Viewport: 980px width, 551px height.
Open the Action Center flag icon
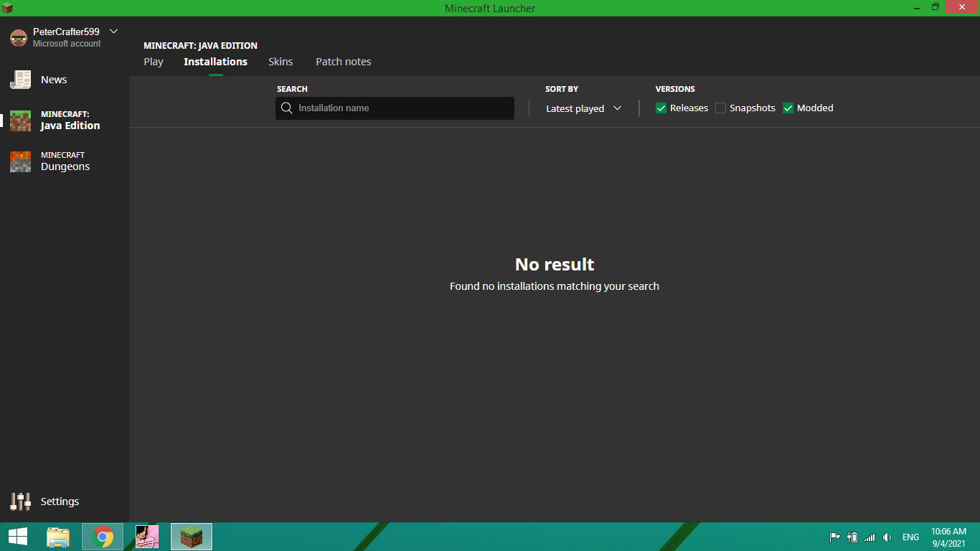coord(835,537)
